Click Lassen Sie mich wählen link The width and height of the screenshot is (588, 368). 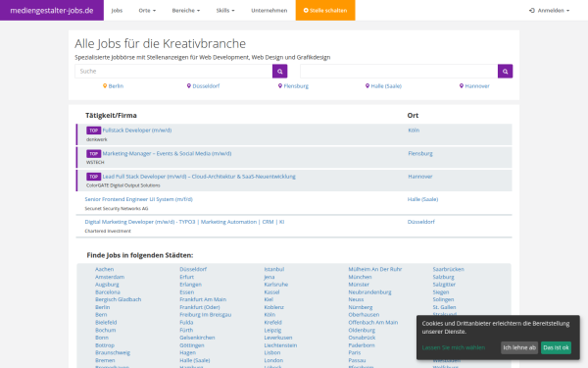point(454,347)
